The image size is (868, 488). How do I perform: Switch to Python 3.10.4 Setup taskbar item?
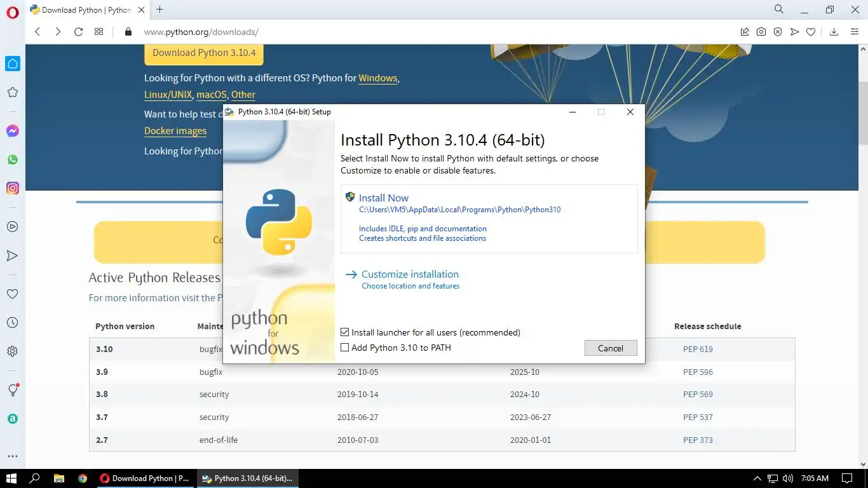pos(247,478)
